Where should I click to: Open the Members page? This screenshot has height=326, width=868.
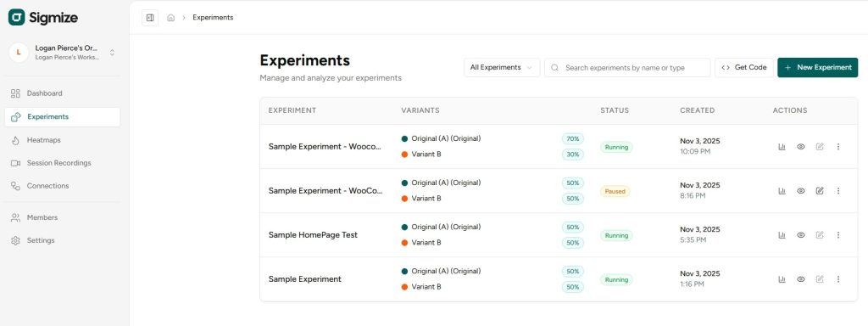(x=63, y=217)
